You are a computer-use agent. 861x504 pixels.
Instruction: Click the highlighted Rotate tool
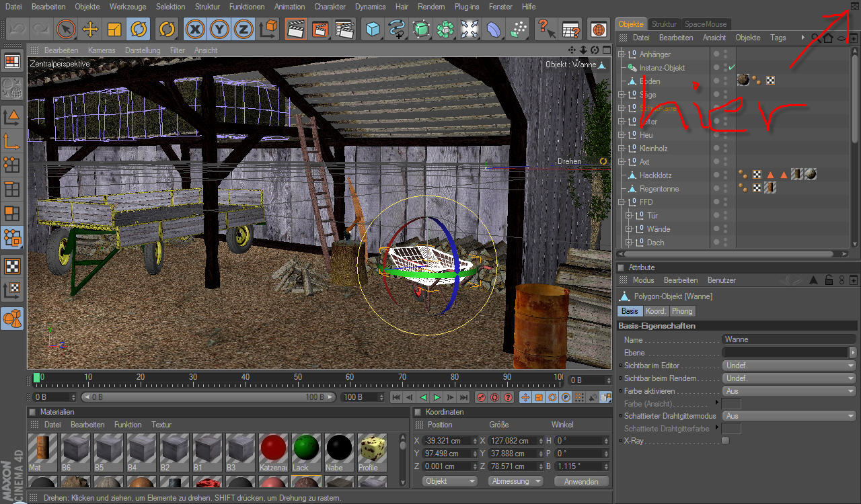click(x=139, y=30)
